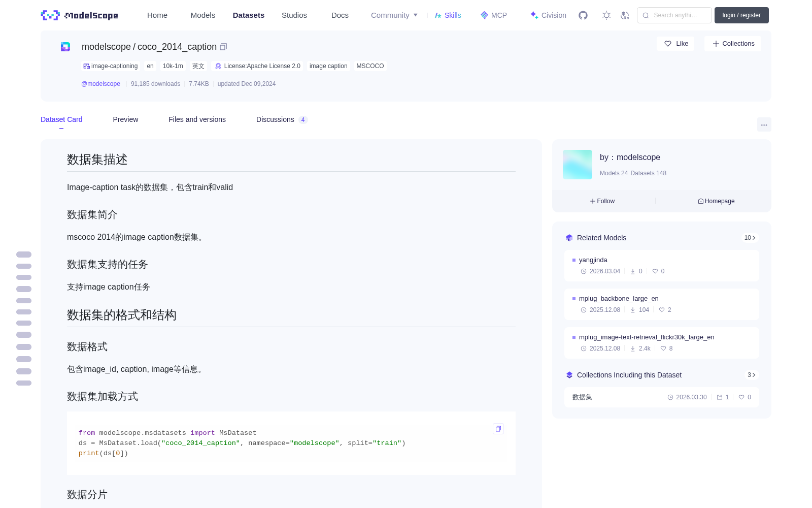Click the 数据集简介 heading

point(92,214)
